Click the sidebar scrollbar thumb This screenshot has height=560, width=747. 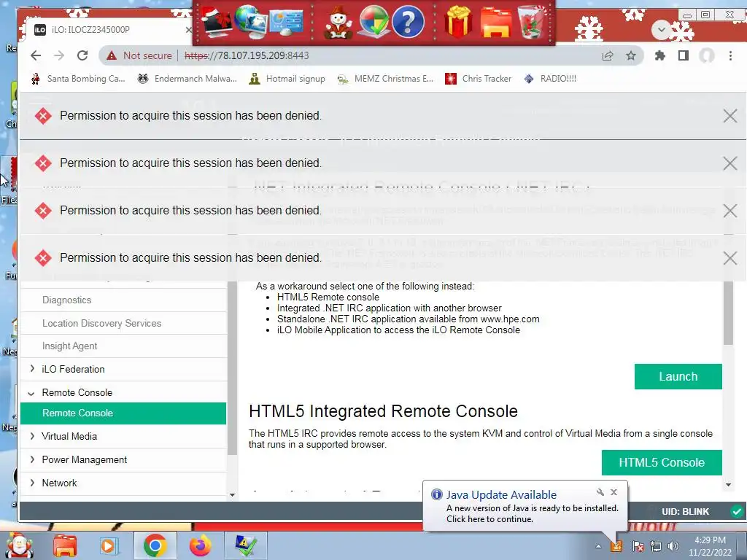tap(232, 367)
